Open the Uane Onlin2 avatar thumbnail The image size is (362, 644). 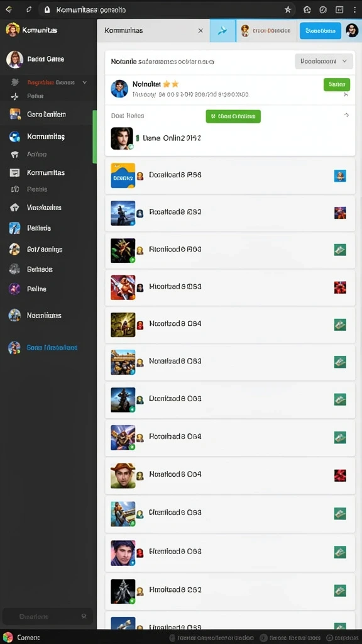pos(122,138)
